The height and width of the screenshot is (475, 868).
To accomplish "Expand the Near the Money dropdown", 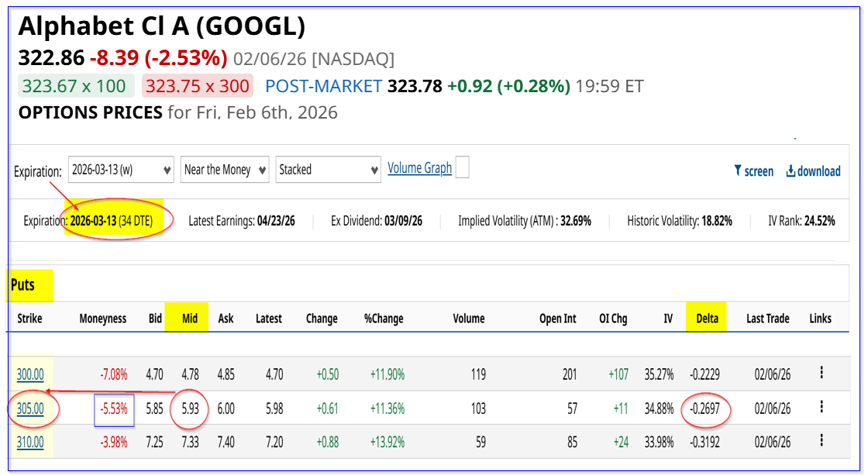I will [225, 170].
